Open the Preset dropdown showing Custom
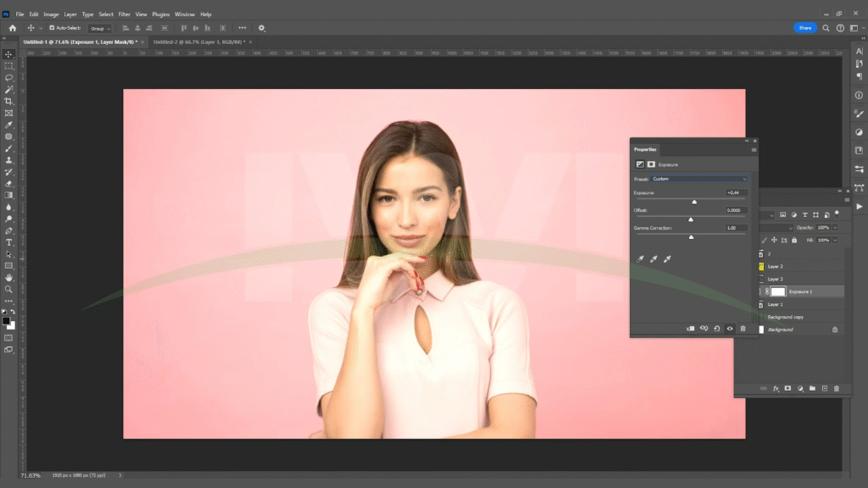 coord(699,179)
